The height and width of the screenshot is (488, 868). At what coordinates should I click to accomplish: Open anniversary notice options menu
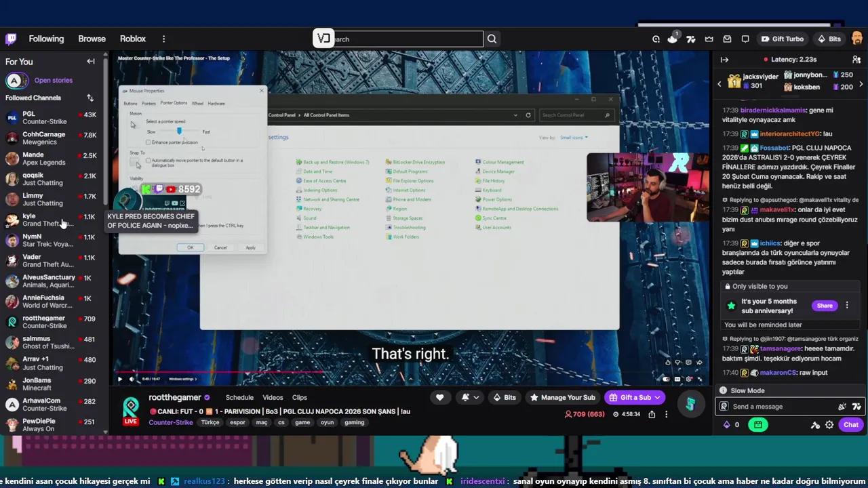[x=847, y=306]
